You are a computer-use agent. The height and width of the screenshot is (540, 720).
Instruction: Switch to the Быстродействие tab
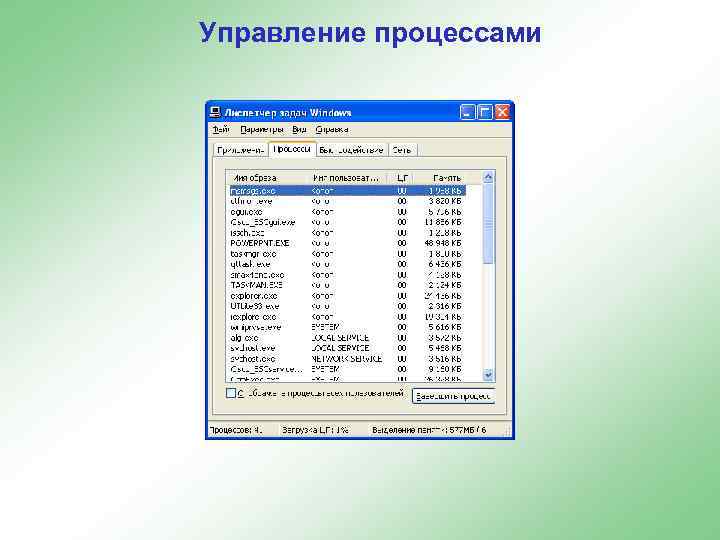[351, 150]
